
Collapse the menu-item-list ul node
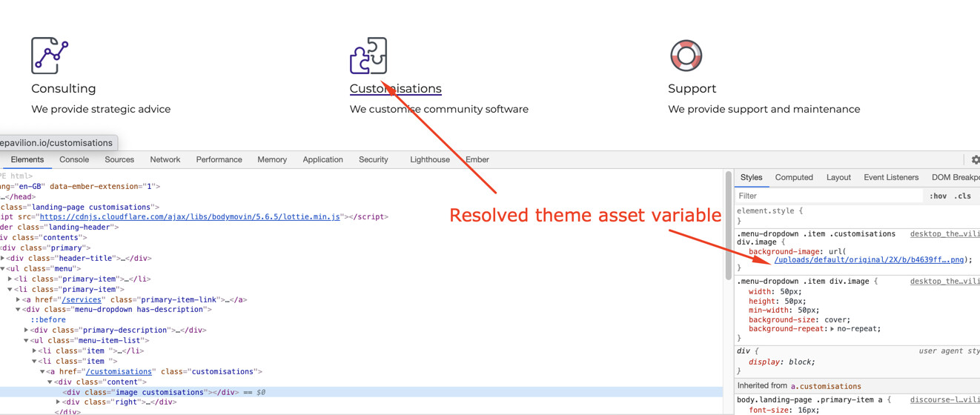tap(27, 341)
